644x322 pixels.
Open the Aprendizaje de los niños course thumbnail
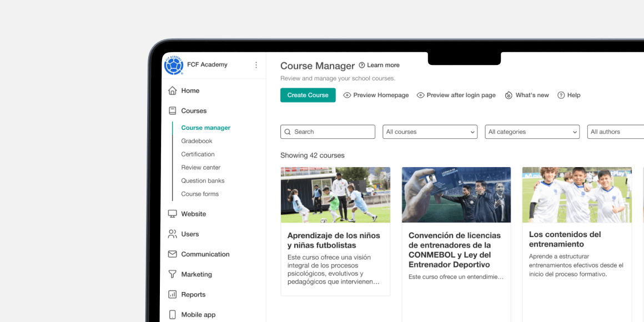click(x=335, y=195)
